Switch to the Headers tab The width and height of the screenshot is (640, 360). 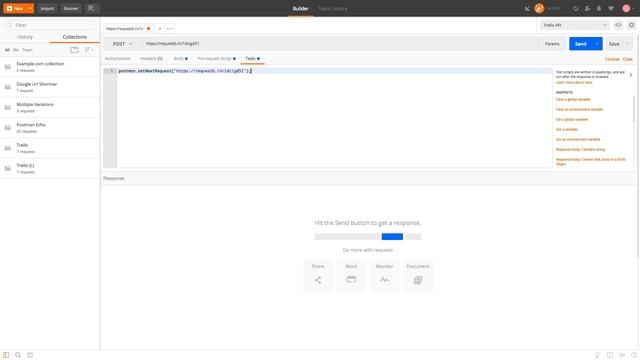(151, 59)
